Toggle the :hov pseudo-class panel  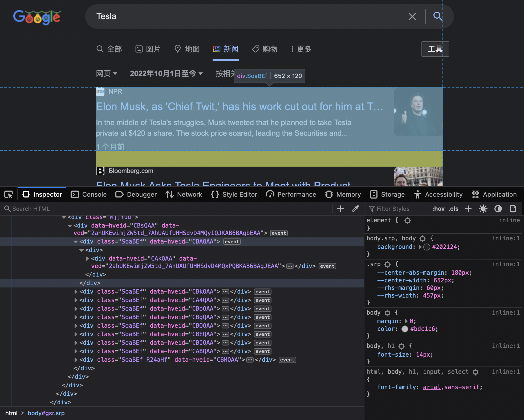pos(438,209)
